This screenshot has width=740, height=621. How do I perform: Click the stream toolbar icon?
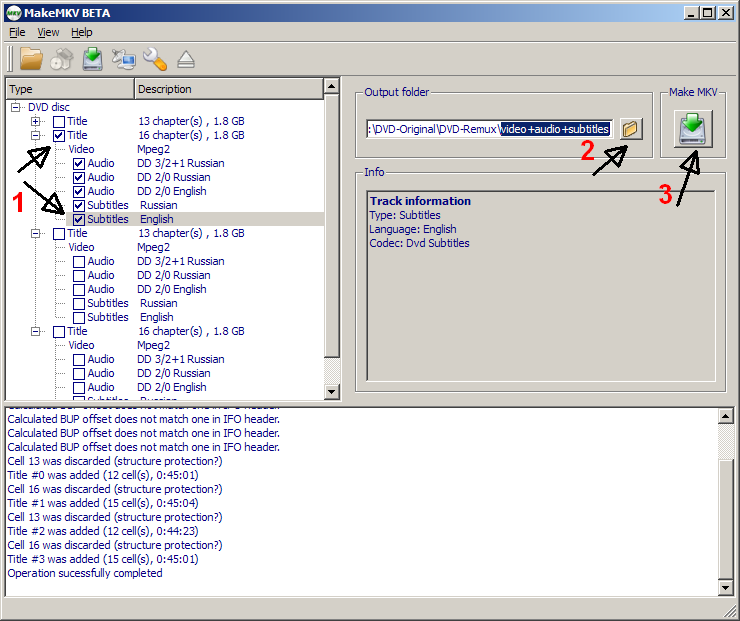tap(124, 59)
